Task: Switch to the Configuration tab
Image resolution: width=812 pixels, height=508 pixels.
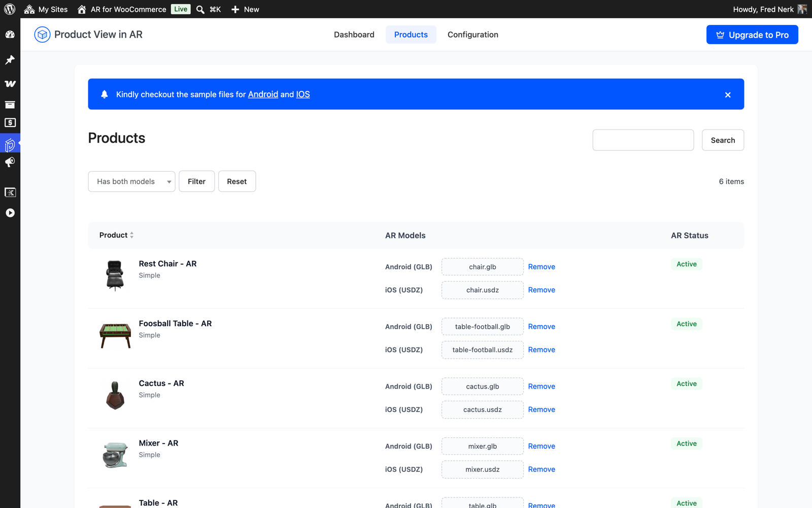Action: tap(473, 35)
